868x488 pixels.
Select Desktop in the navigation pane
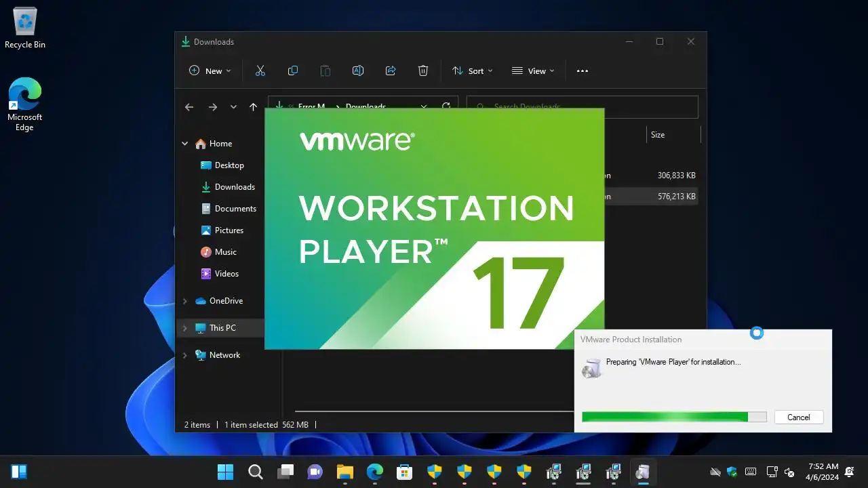pos(229,165)
